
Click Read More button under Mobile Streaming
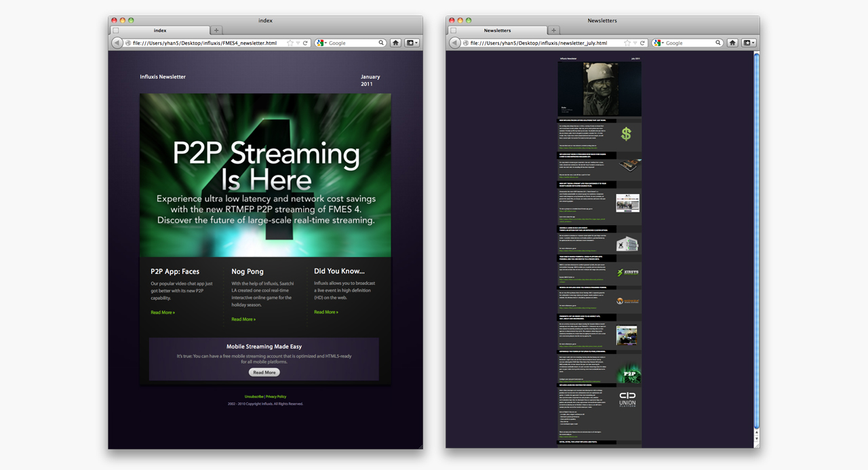pos(264,372)
